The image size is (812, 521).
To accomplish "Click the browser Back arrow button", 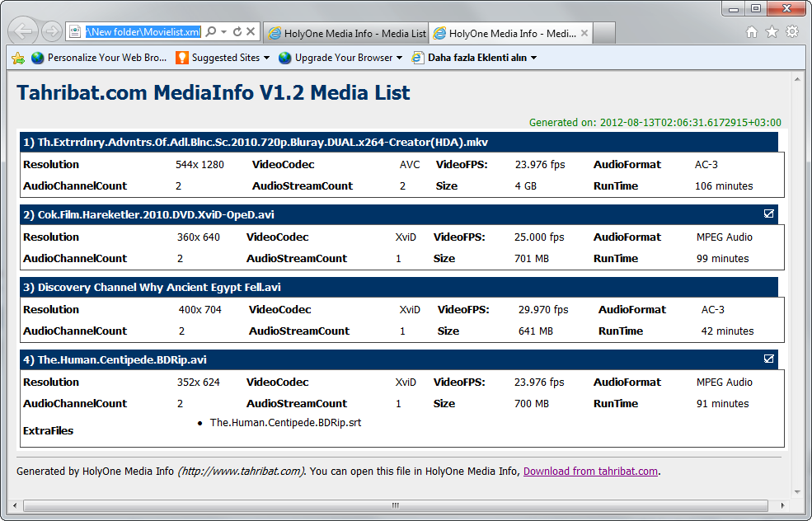I will 25,32.
